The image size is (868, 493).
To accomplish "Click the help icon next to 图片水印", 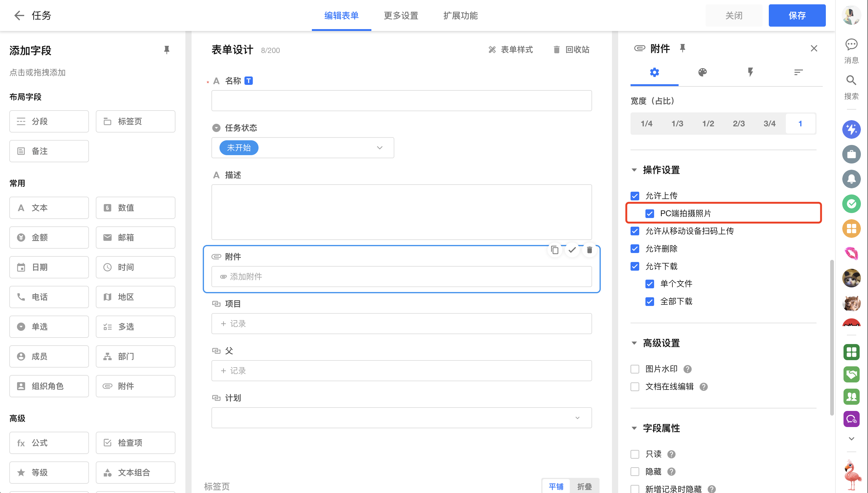I will 687,369.
